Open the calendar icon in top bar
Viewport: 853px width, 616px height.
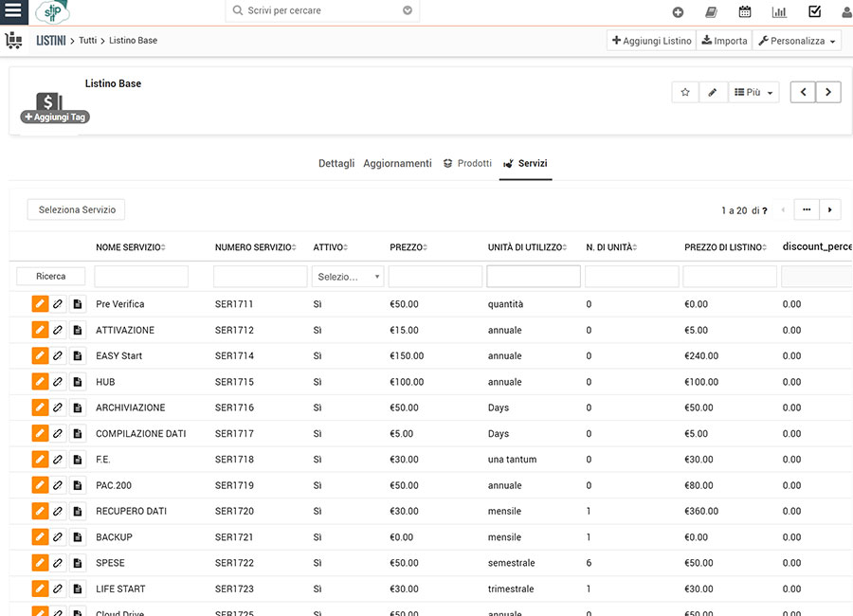(745, 12)
